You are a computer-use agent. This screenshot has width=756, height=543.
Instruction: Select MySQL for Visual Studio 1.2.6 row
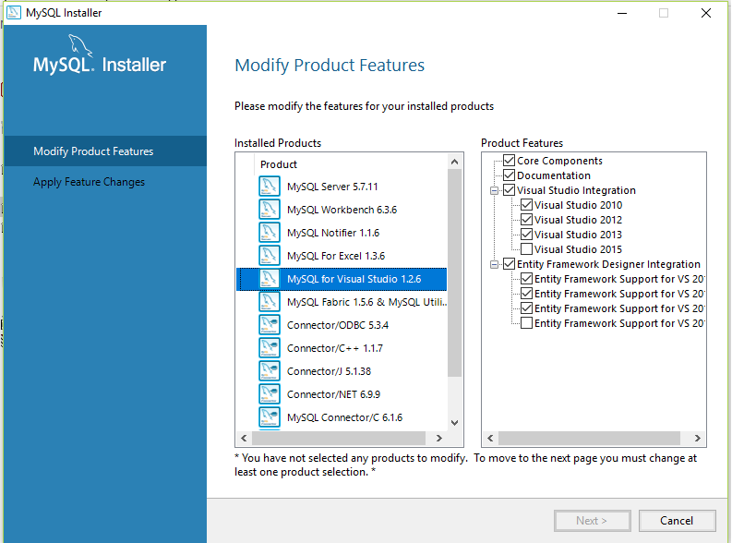(342, 279)
